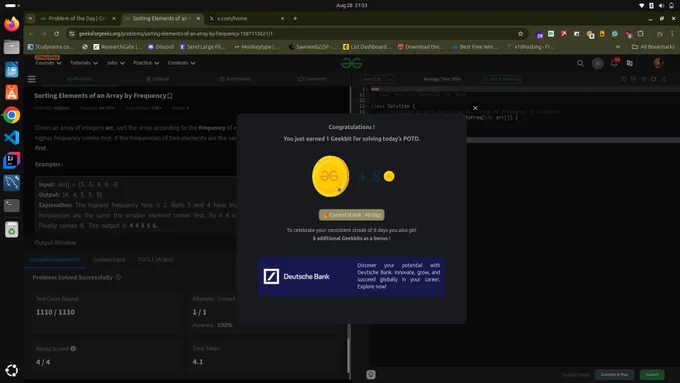The image size is (680, 383).
Task: Switch to the Problem tab
Action: pyautogui.click(x=80, y=79)
